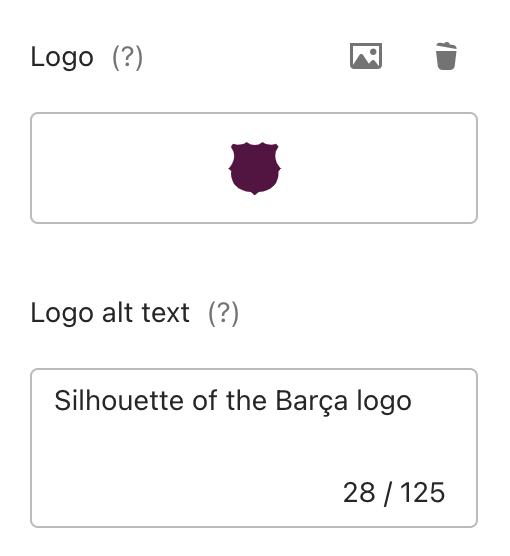Show help for the Logo field
This screenshot has height=556, width=510.
click(127, 57)
